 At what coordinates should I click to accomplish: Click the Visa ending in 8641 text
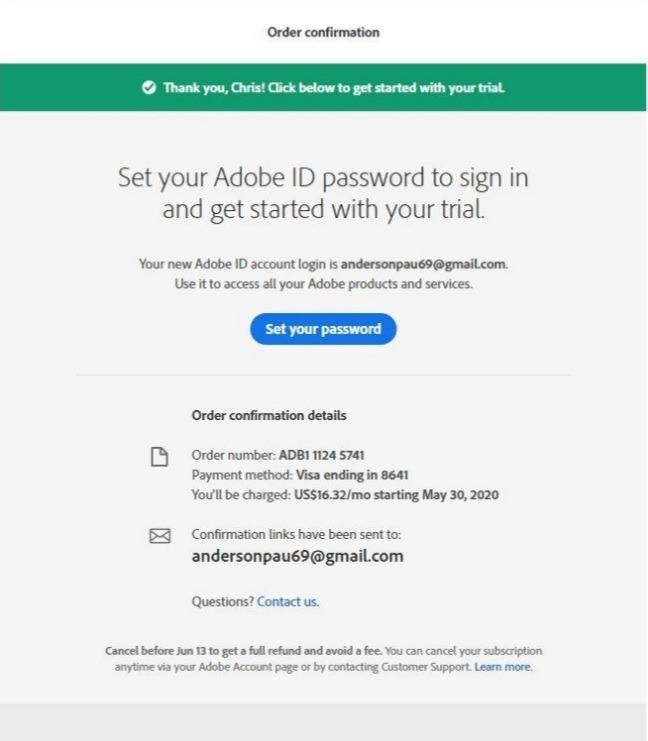[353, 475]
